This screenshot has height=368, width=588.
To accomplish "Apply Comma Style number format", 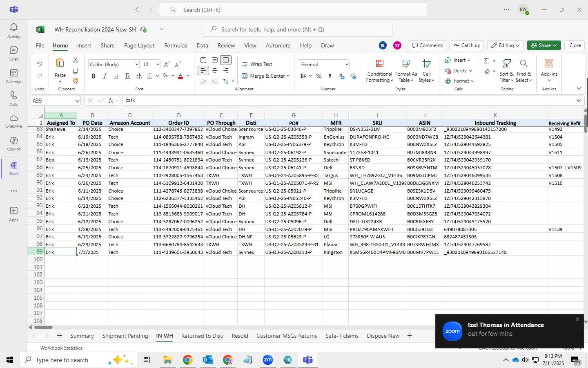I will tap(330, 76).
